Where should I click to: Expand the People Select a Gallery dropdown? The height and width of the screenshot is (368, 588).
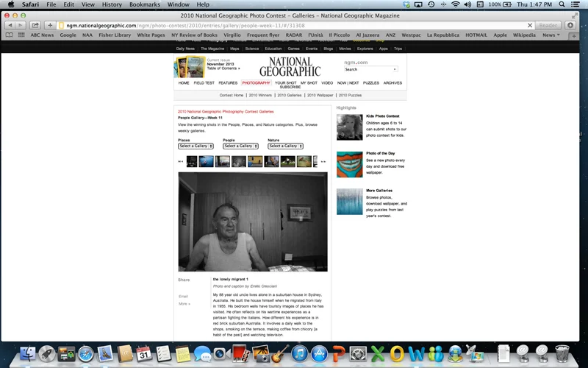pyautogui.click(x=241, y=146)
